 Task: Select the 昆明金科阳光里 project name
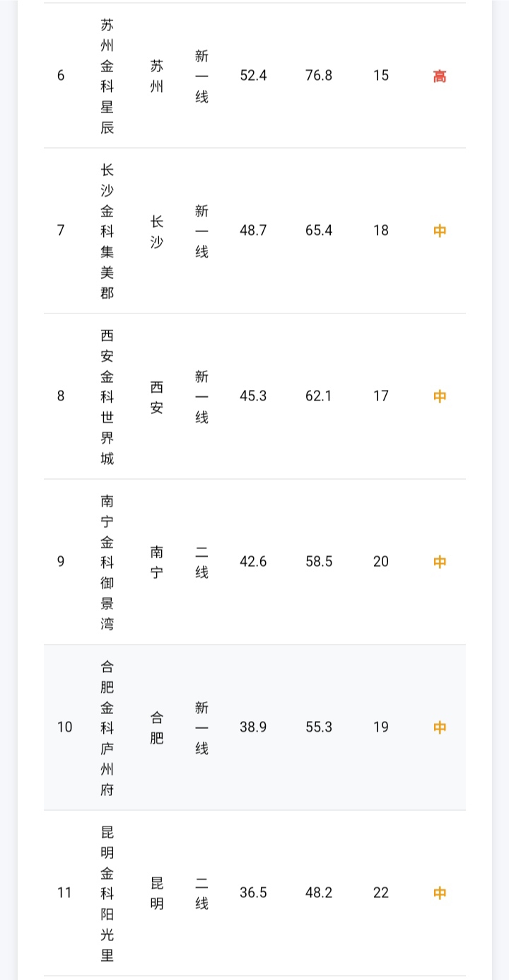pos(107,893)
